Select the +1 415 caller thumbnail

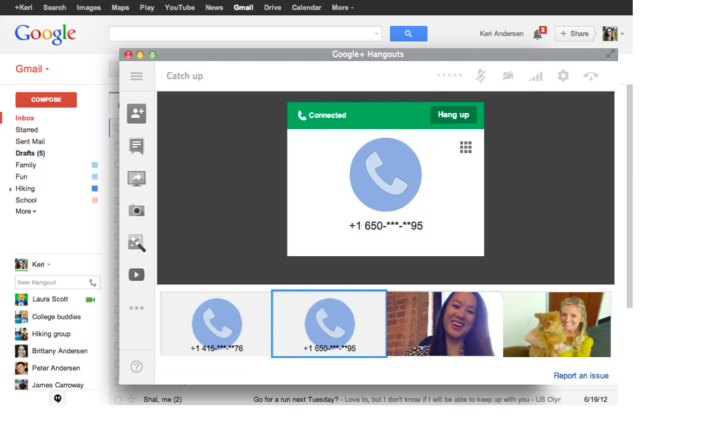(216, 324)
